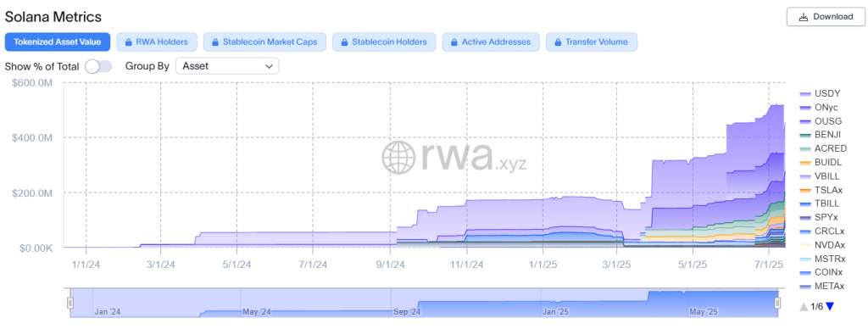
Task: Click the lock icon on RWA Holders
Action: tap(128, 42)
